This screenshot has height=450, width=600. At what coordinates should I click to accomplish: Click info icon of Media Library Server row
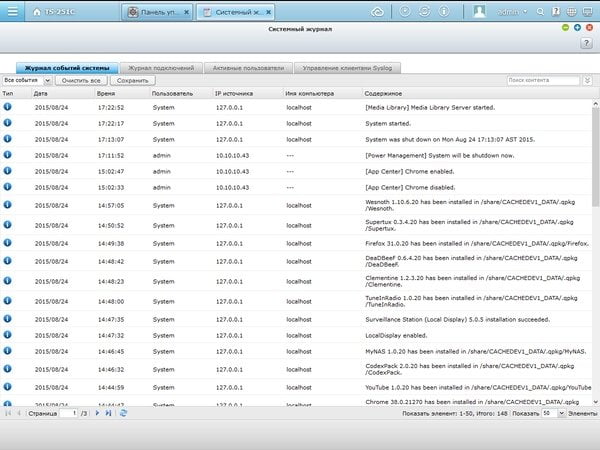point(7,107)
